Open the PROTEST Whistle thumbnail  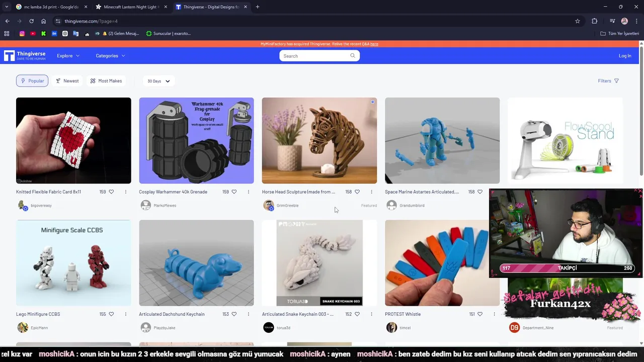tap(442, 263)
